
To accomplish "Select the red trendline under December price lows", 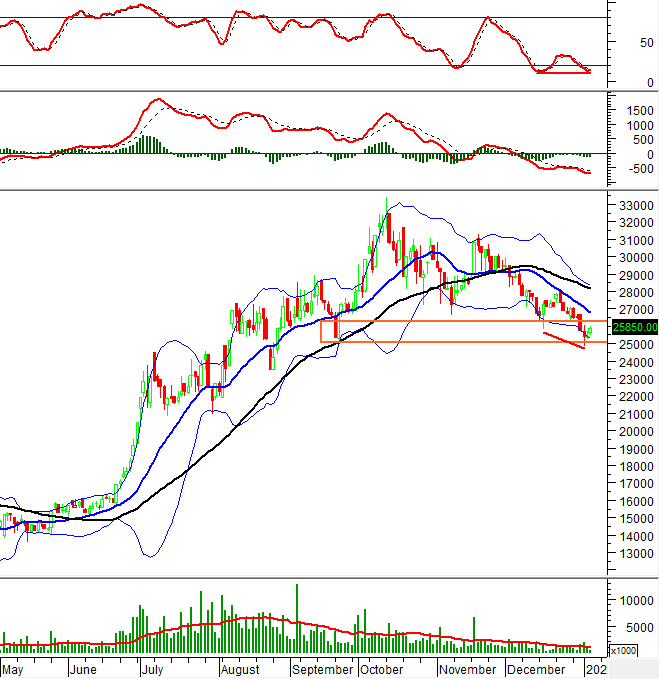I will tap(564, 340).
